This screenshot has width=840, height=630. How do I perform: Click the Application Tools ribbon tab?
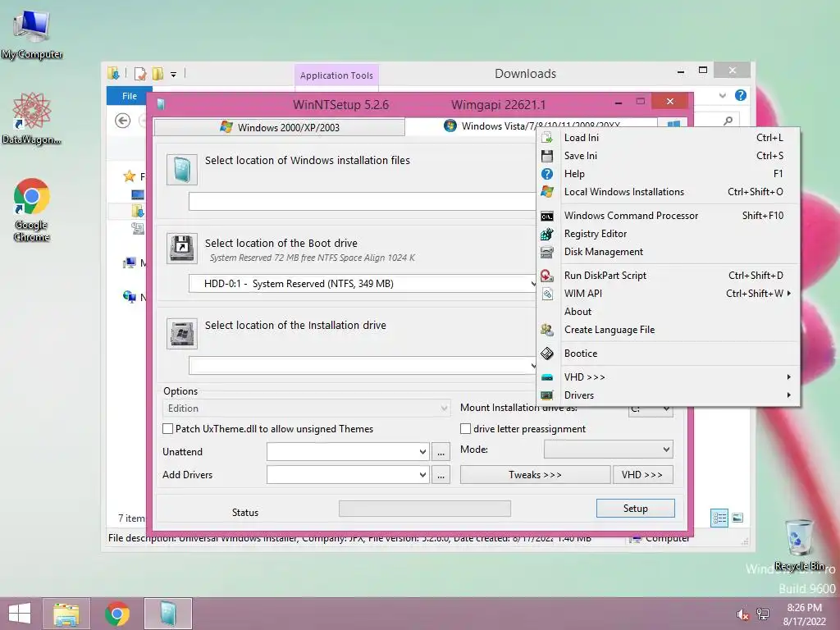(336, 75)
